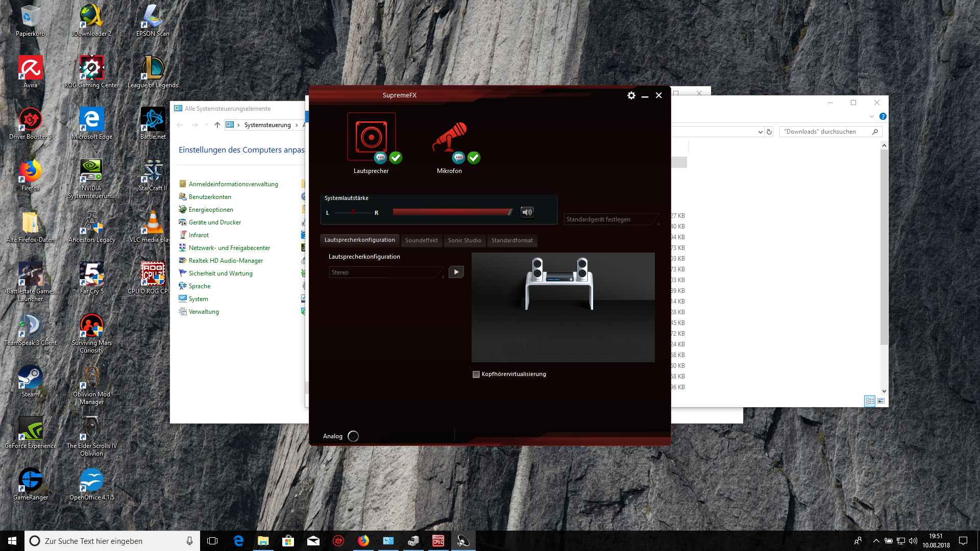Open Realtek HD Audio-Manager link

pyautogui.click(x=226, y=261)
